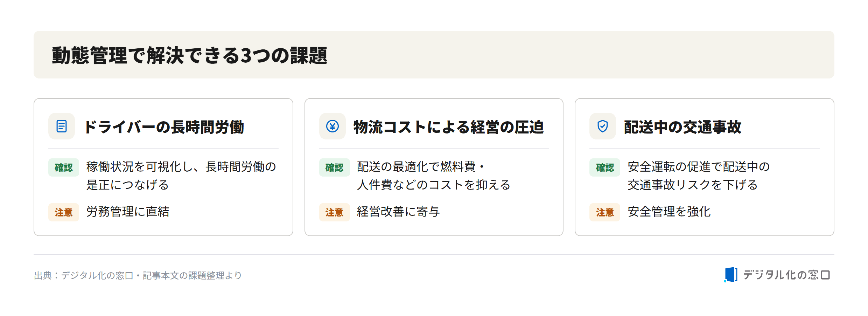Click the main title 動態管理で解決できる3つの課題
868x316 pixels.
tap(190, 55)
